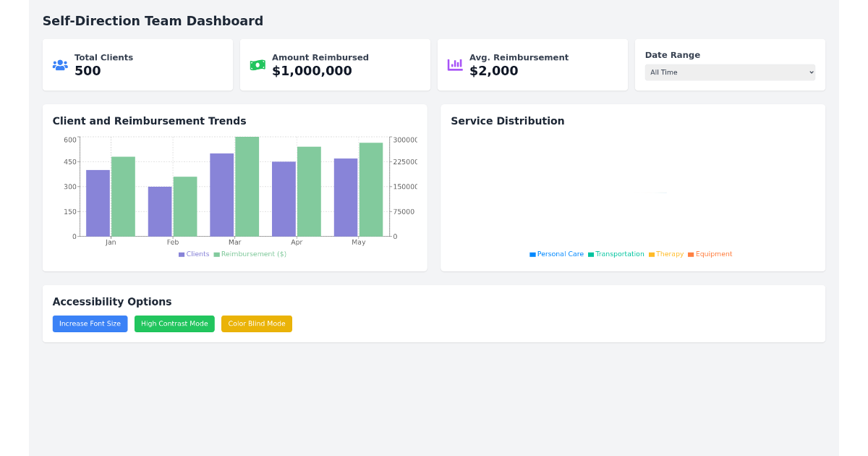This screenshot has width=868, height=456.
Task: Enable High Contrast Mode
Action: point(174,324)
